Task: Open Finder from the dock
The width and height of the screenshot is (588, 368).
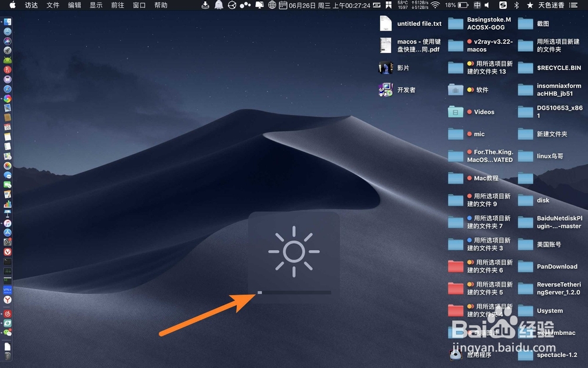Action: point(8,22)
